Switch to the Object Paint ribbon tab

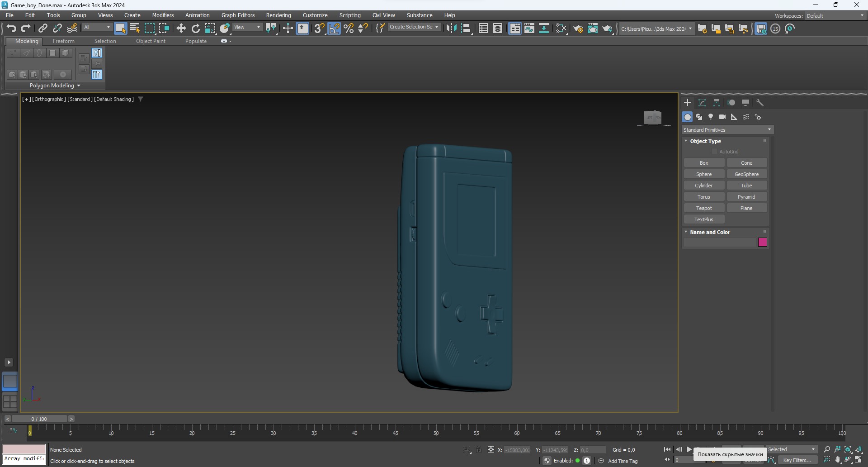pyautogui.click(x=151, y=41)
